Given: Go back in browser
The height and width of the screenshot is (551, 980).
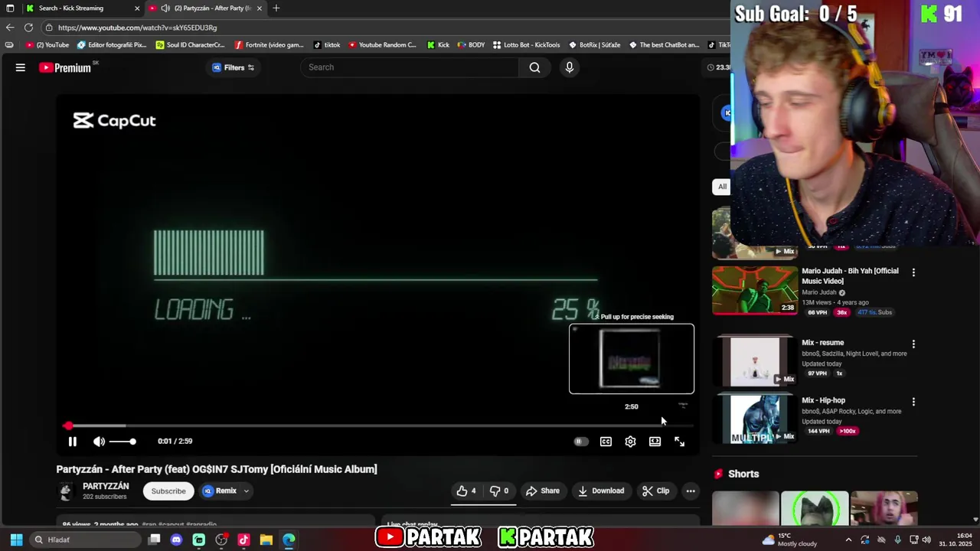Looking at the screenshot, I should click(x=10, y=28).
